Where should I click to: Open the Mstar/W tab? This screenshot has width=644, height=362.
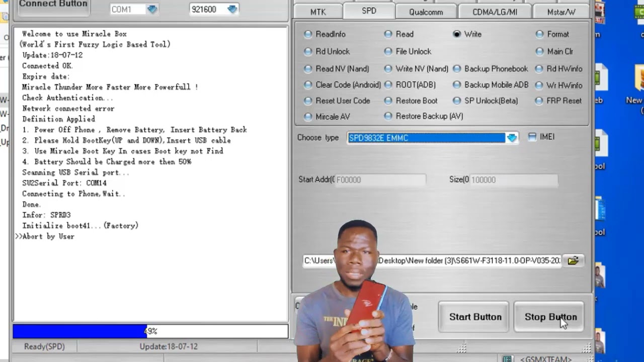click(561, 12)
